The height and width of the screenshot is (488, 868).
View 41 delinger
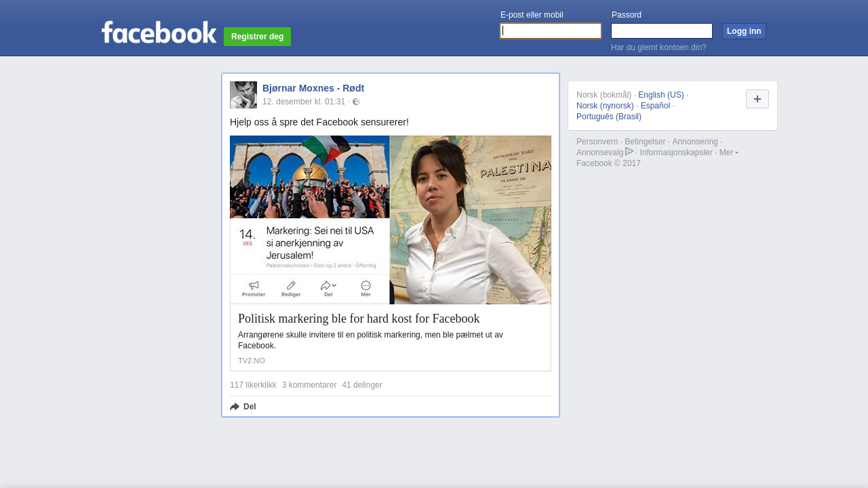pos(362,385)
